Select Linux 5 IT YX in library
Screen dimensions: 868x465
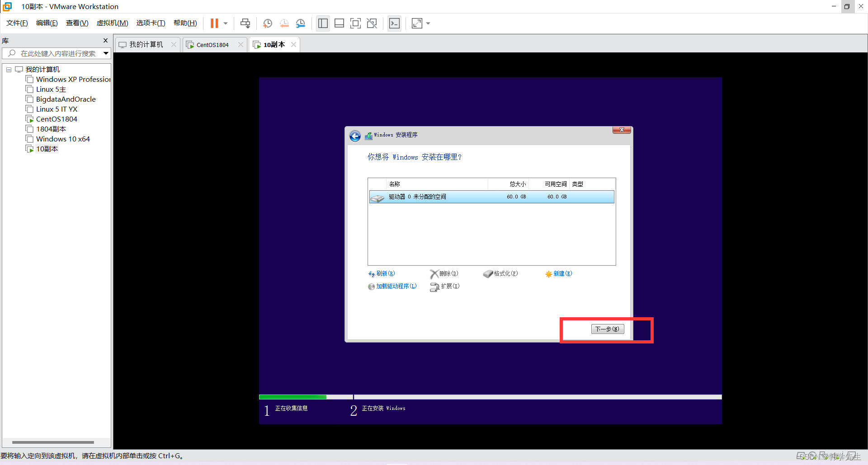(52, 109)
